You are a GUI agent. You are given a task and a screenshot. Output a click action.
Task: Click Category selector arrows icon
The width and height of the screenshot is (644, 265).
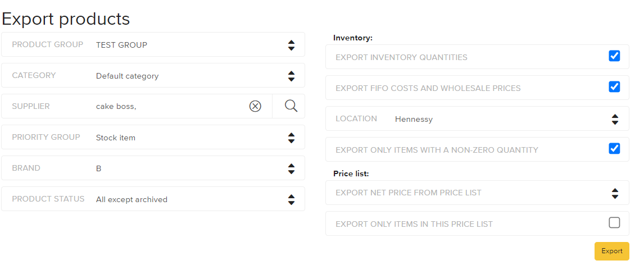click(x=291, y=76)
